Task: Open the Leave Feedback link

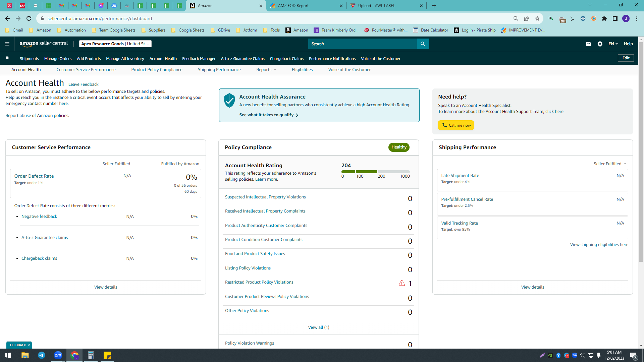Action: 83,84
